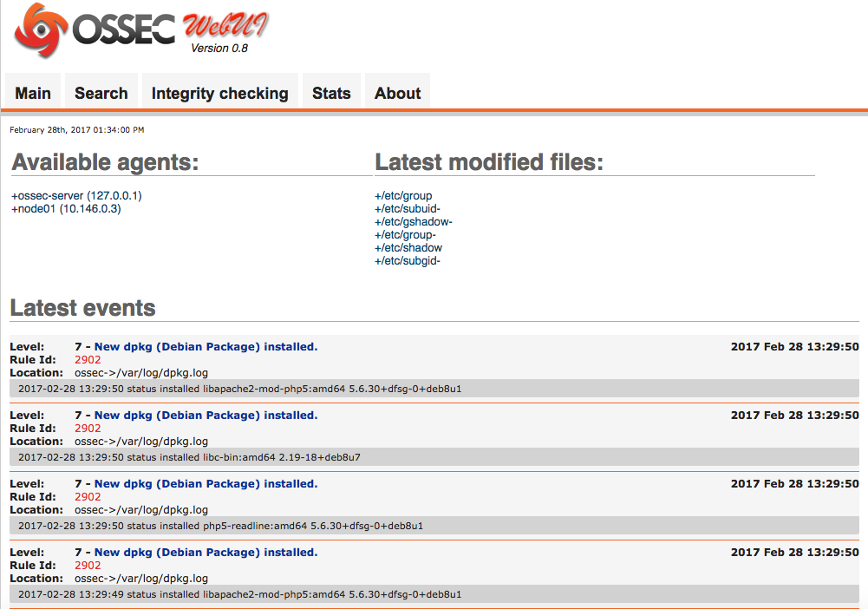Open dpkg installed link for libc-bin event
Screen dimensions: 868x609
pos(206,416)
